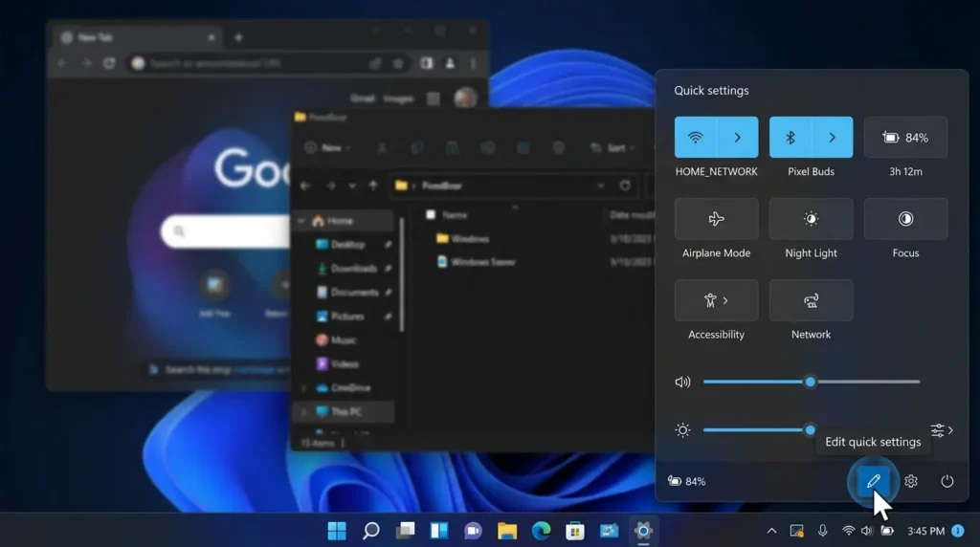Open the Windows Start menu
The width and height of the screenshot is (980, 547).
pyautogui.click(x=337, y=531)
